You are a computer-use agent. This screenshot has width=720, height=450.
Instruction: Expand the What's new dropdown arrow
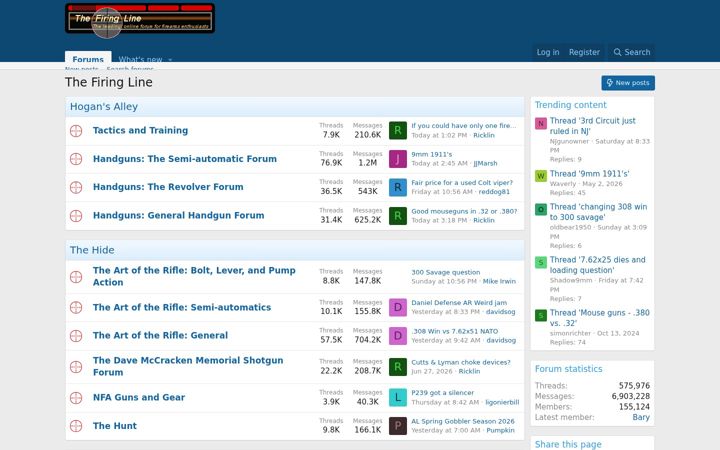click(170, 60)
